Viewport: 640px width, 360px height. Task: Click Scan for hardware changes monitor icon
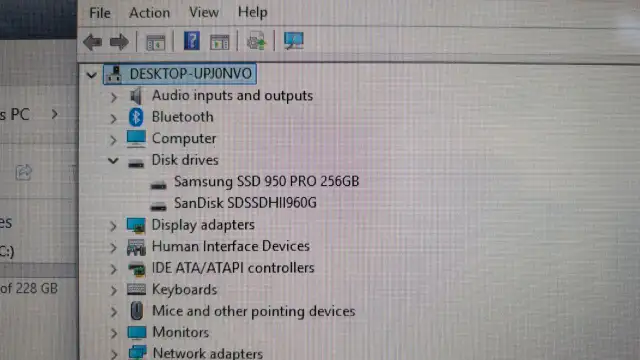pos(293,41)
